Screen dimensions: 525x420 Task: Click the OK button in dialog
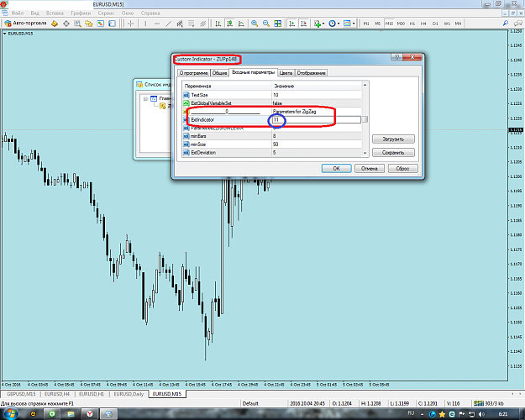click(x=337, y=169)
